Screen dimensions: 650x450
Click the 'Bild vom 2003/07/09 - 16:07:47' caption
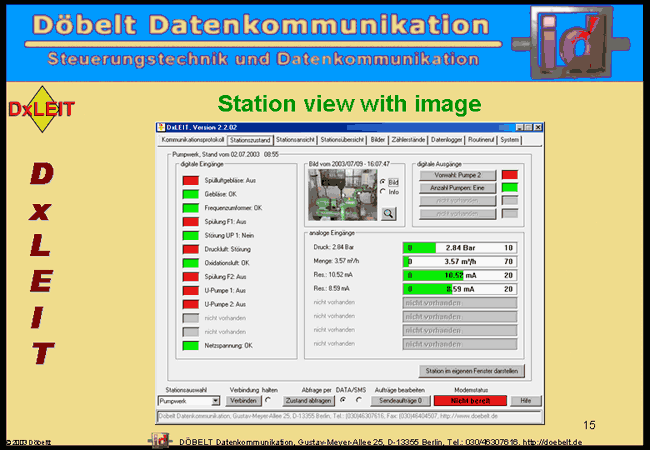tap(349, 164)
